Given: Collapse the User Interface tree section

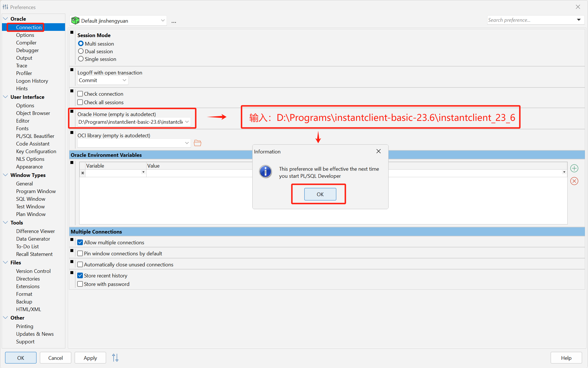Looking at the screenshot, I should [5, 97].
